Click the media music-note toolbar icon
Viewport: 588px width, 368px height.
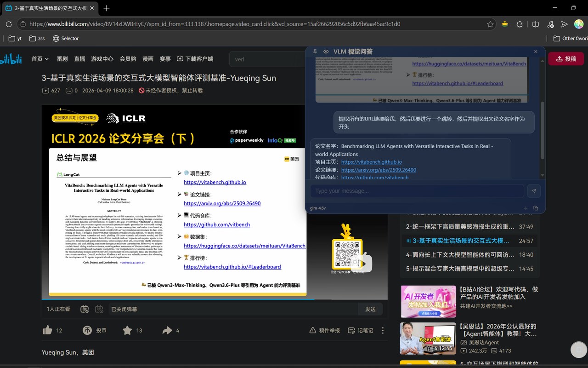pyautogui.click(x=550, y=24)
